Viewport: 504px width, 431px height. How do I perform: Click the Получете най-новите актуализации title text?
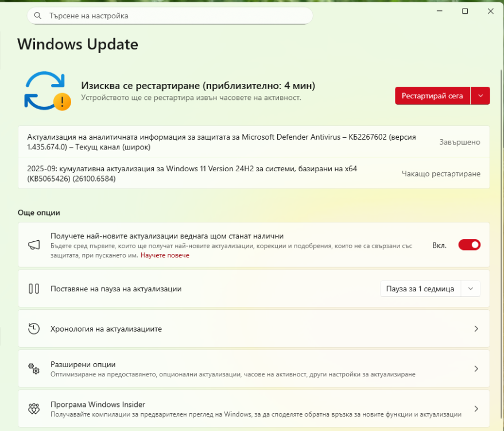click(167, 236)
